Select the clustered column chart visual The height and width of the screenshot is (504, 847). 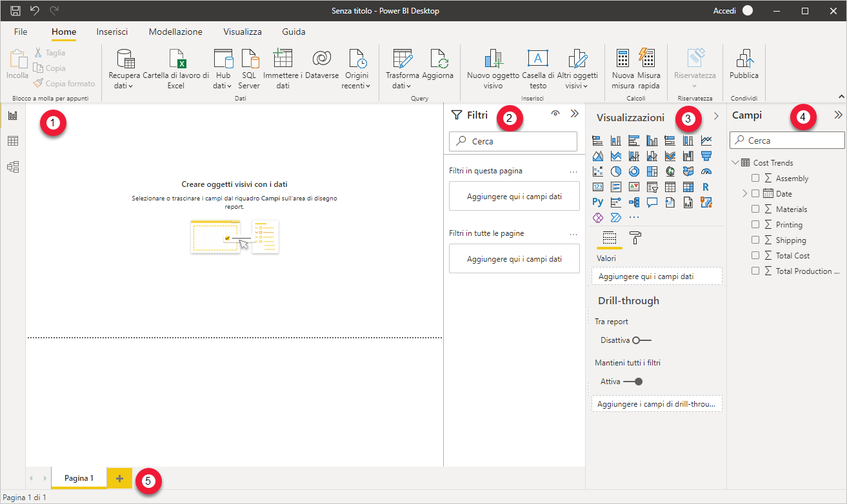pyautogui.click(x=652, y=140)
